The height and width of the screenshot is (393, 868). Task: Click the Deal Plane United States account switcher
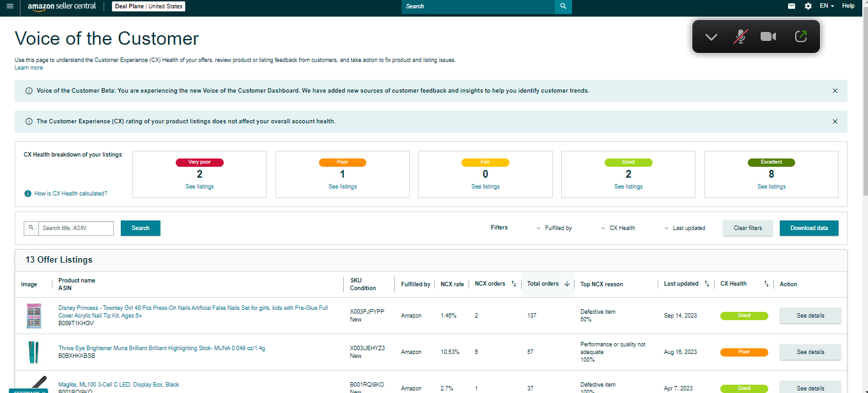[149, 6]
